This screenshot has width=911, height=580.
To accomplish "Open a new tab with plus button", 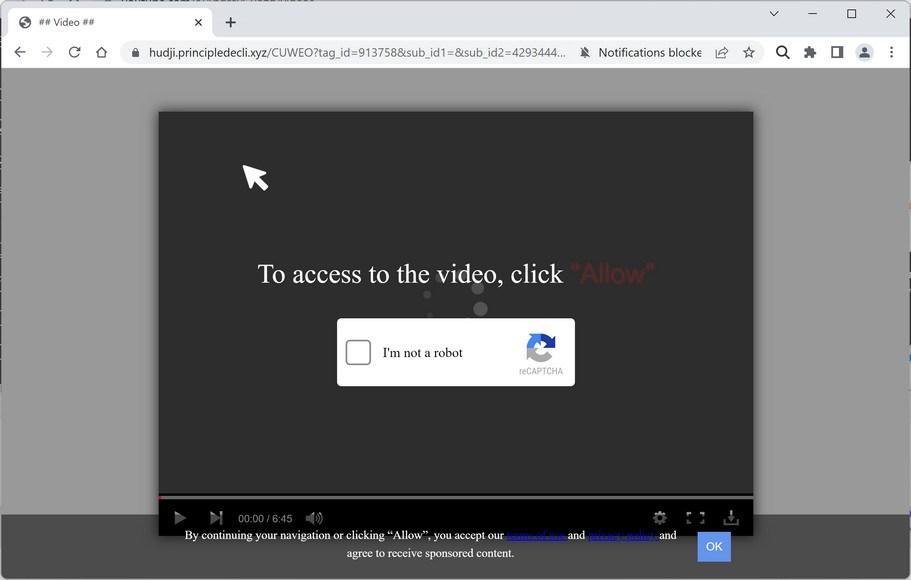I will [231, 22].
